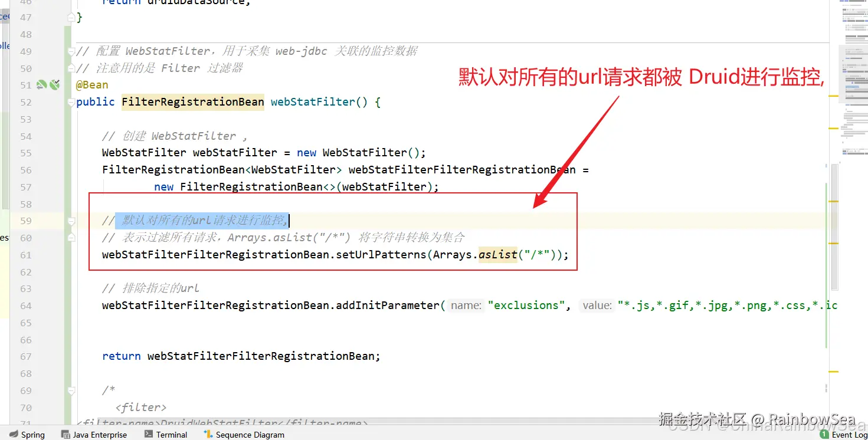Collapse the comment block at line 49
The height and width of the screenshot is (440, 868).
(71, 51)
